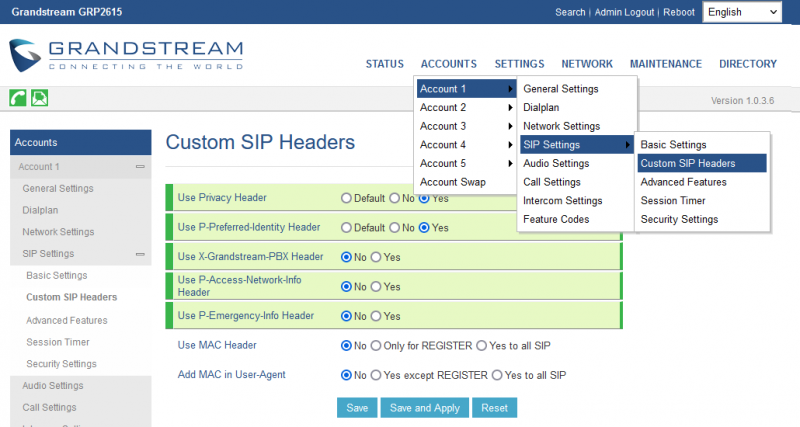800x427 pixels.
Task: Open the MAINTENANCE menu
Action: pos(666,64)
